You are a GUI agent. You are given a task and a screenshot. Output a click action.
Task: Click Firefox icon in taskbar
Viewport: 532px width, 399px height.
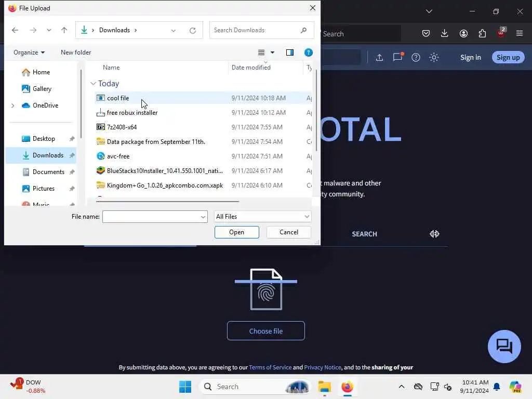(347, 387)
